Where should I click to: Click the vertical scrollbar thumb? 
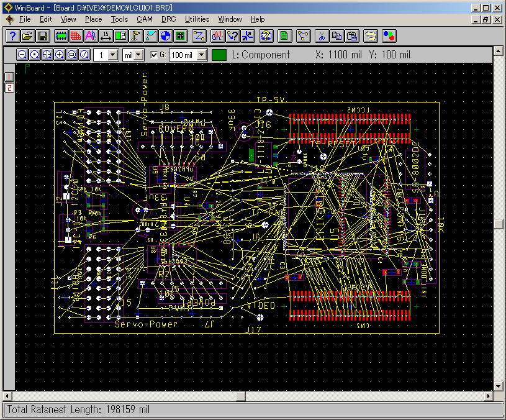point(498,224)
